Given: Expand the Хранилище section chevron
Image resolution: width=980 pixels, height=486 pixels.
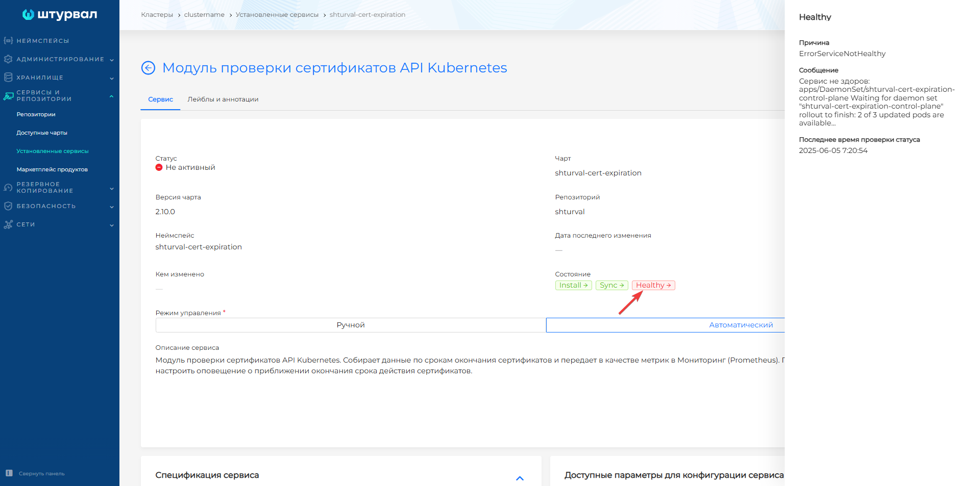Looking at the screenshot, I should (111, 78).
